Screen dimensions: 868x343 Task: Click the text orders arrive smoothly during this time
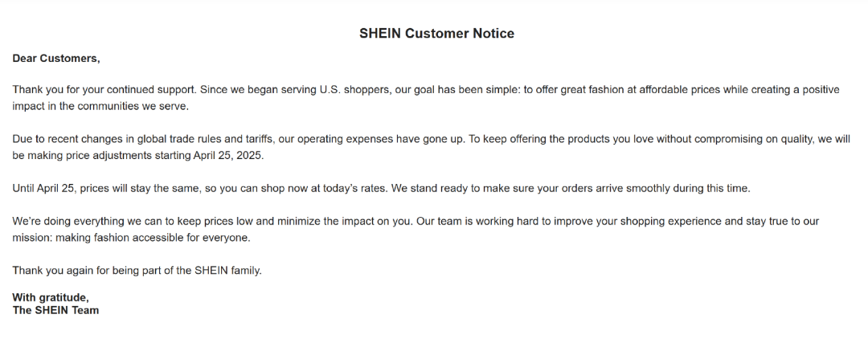(x=656, y=188)
